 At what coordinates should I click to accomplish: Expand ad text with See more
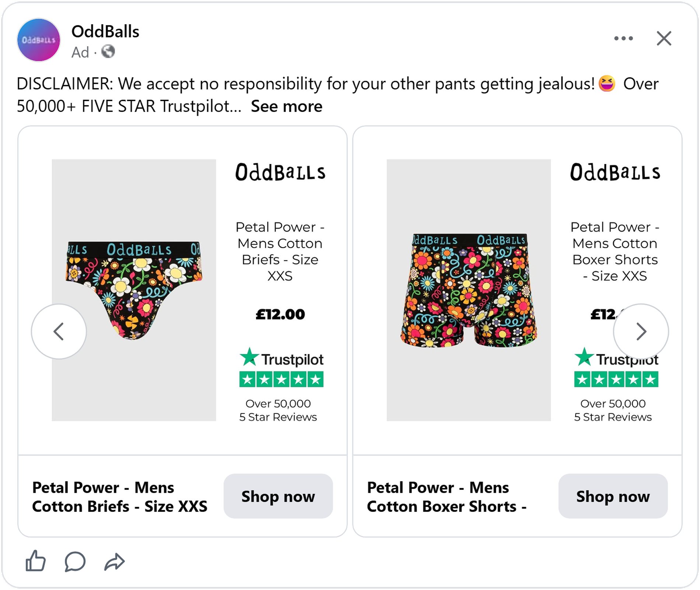click(x=287, y=106)
